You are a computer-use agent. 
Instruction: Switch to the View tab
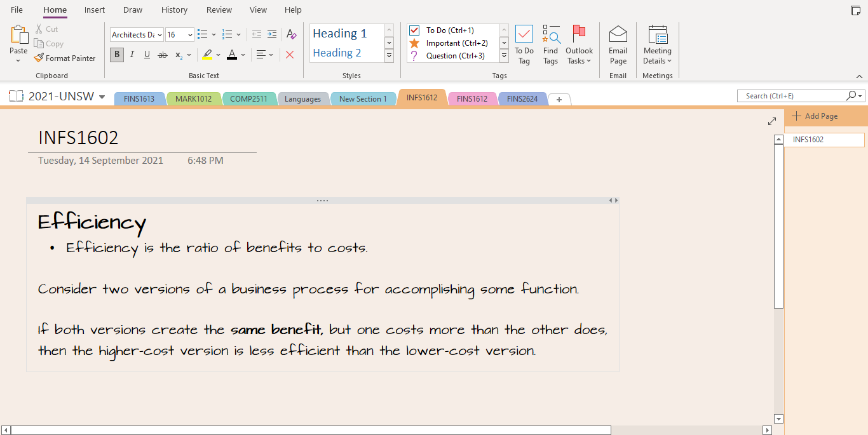[258, 10]
